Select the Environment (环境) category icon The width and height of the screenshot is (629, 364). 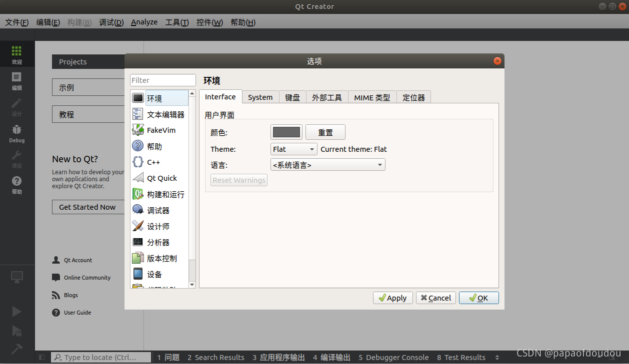click(x=138, y=98)
